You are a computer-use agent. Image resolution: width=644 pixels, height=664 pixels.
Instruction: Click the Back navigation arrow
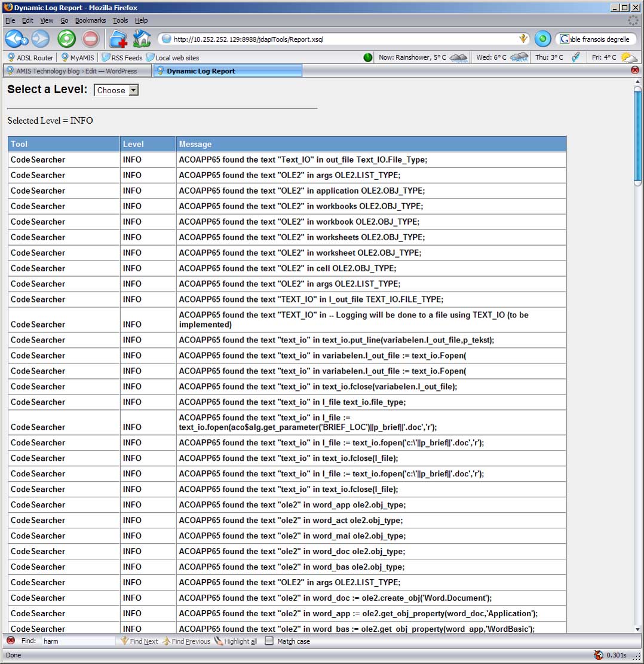[x=16, y=39]
